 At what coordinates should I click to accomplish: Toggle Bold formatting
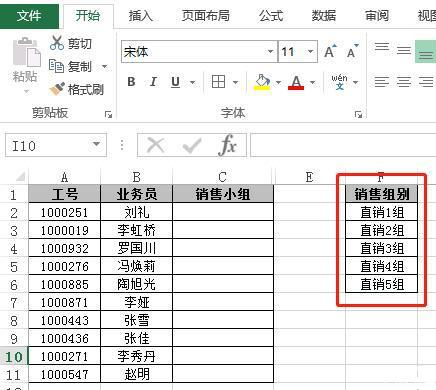coord(131,82)
